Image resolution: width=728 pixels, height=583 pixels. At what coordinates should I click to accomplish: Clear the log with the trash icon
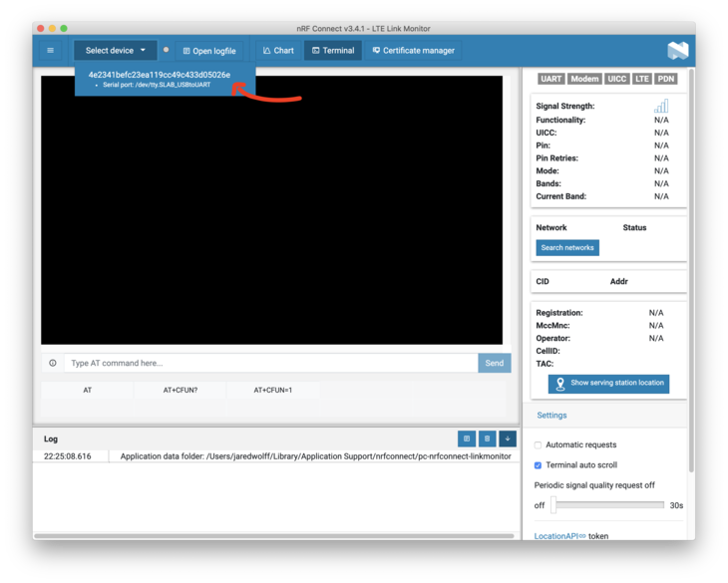coord(487,438)
